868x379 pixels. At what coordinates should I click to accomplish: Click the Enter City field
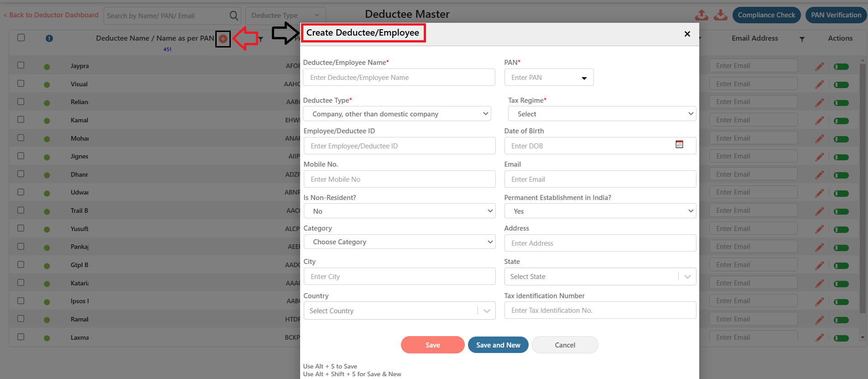pyautogui.click(x=400, y=276)
